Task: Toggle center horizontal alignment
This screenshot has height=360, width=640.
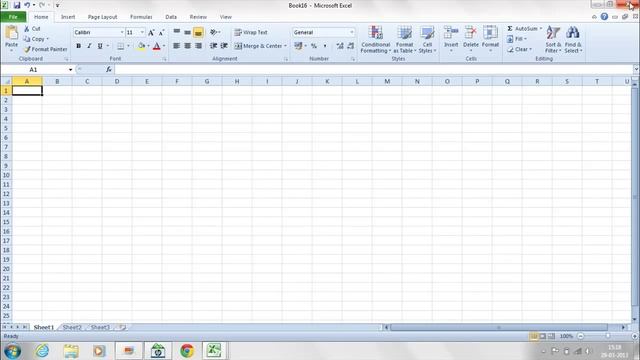Action: pyautogui.click(x=187, y=46)
